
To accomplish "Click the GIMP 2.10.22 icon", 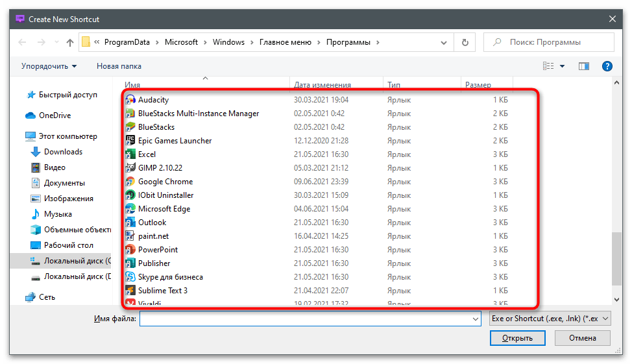I will click(130, 167).
